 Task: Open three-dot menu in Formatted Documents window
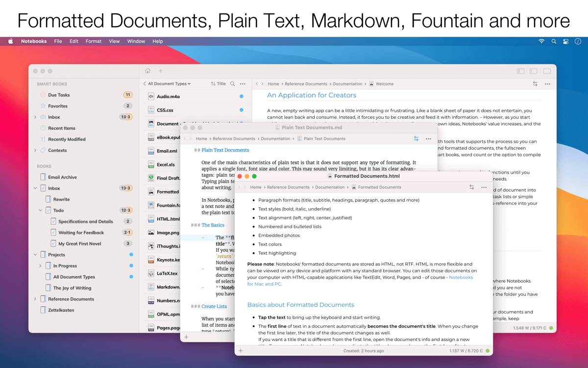484,187
